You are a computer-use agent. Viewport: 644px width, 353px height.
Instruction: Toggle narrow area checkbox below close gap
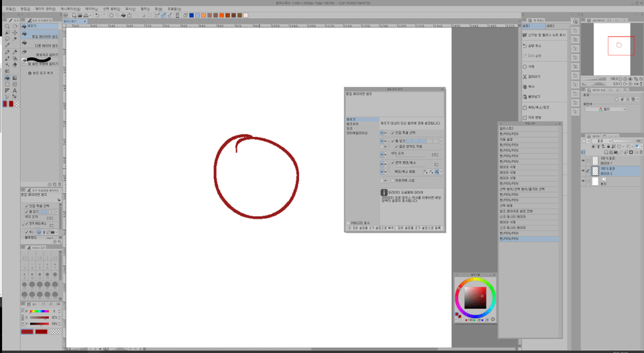pos(396,146)
